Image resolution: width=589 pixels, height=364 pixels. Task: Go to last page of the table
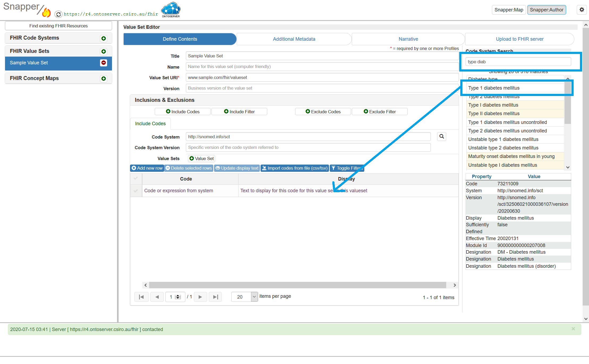pyautogui.click(x=215, y=297)
